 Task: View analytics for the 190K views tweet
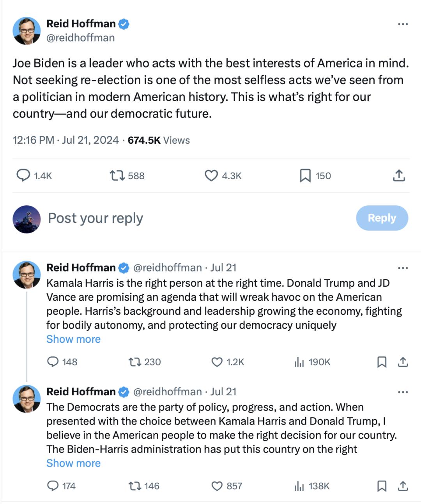pos(299,362)
